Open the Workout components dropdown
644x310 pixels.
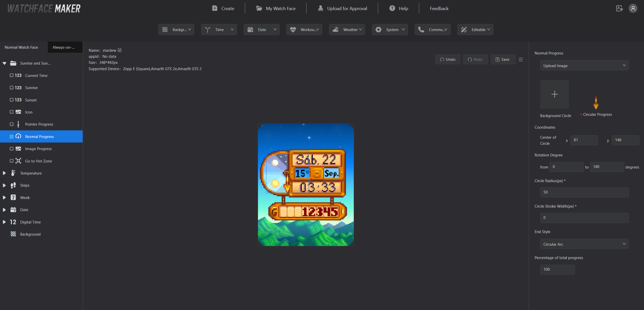click(304, 30)
